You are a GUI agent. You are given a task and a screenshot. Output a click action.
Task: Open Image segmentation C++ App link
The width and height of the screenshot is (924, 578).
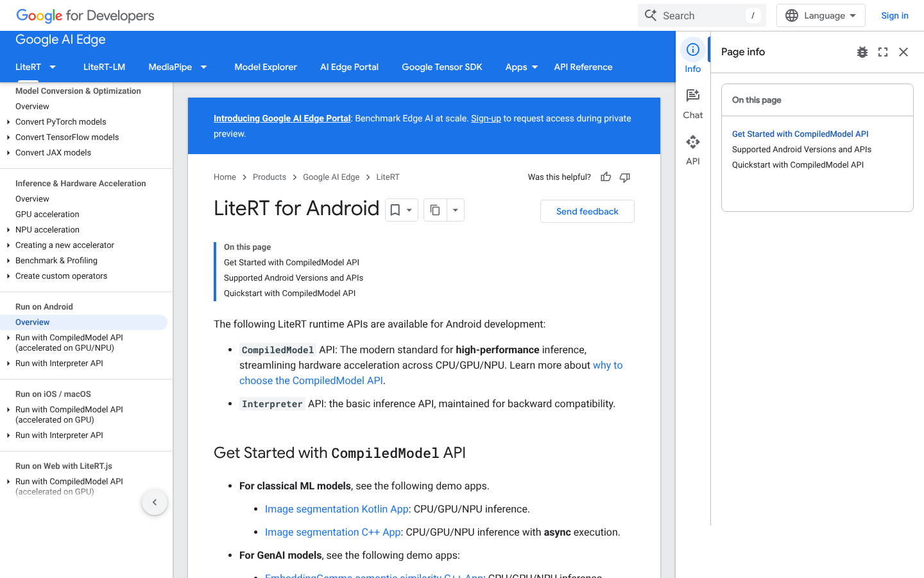point(333,532)
